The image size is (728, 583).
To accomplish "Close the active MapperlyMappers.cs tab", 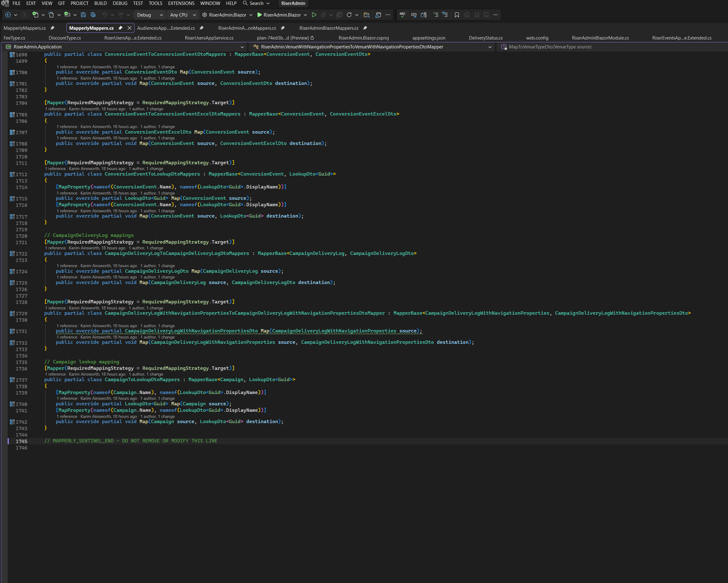I will (129, 28).
